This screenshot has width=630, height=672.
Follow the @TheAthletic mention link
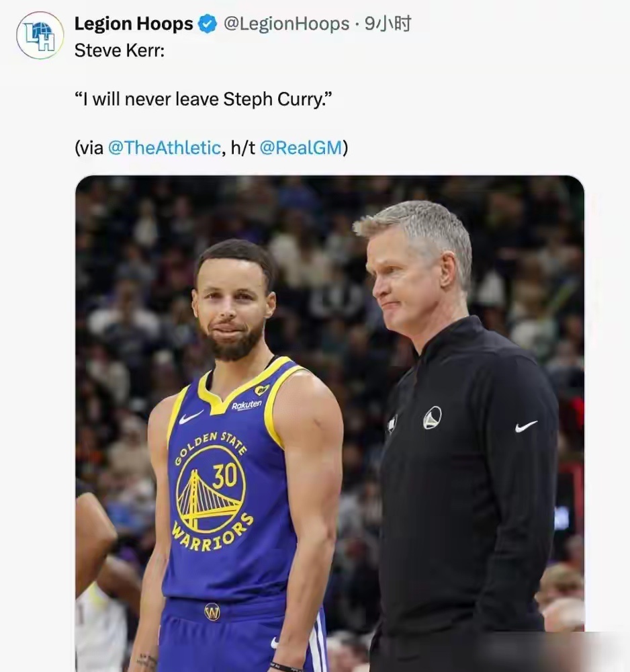click(x=164, y=148)
